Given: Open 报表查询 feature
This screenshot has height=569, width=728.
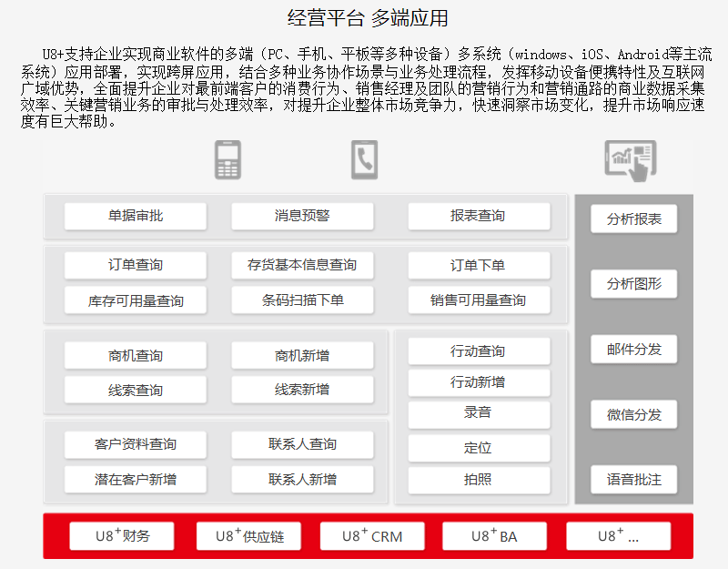Looking at the screenshot, I should click(480, 216).
